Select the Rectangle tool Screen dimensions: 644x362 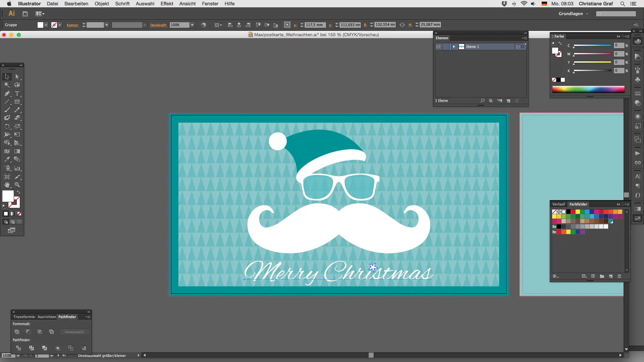[17, 102]
